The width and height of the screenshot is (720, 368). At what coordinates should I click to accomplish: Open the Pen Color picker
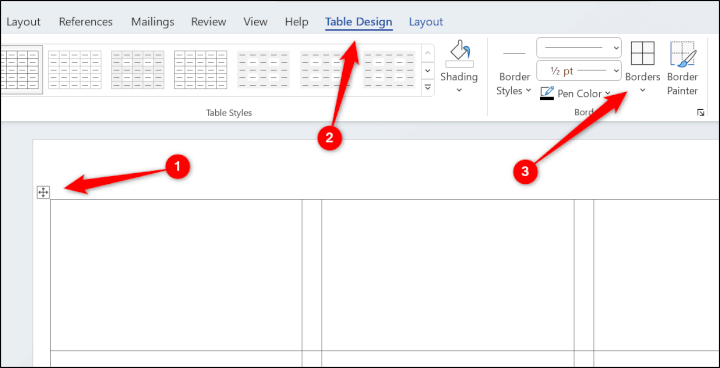(x=575, y=94)
